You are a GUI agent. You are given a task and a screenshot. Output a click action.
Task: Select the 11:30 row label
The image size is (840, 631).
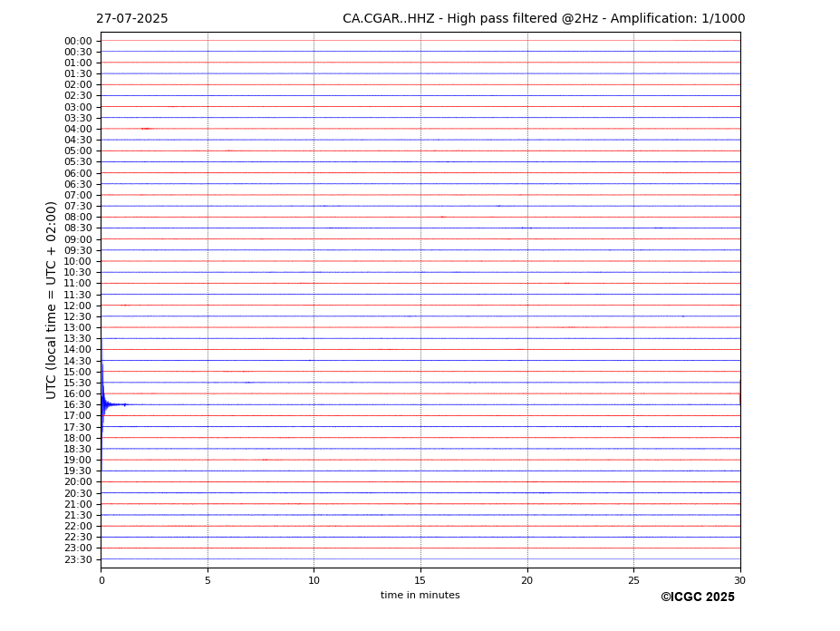coord(78,295)
